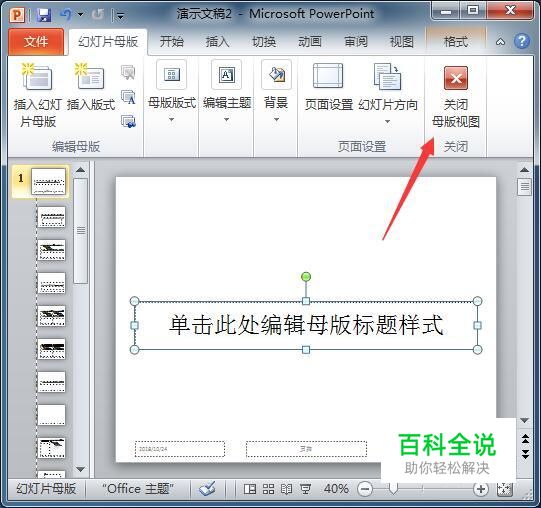Click the green rotation handle

click(x=306, y=277)
